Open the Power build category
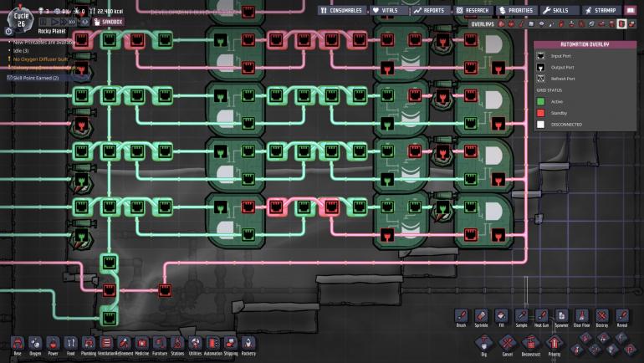Viewport: 644px width, 363px height. pos(53,345)
